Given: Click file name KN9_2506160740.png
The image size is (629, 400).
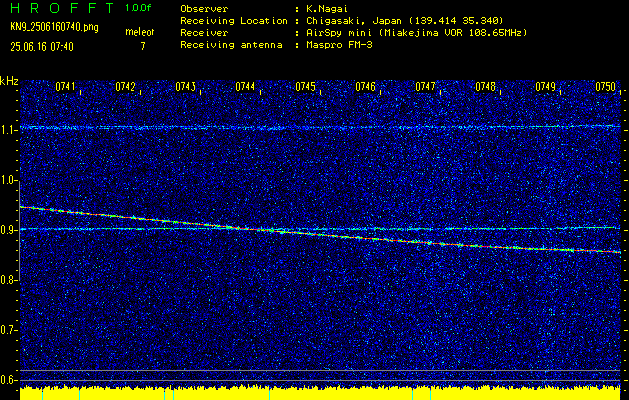Looking at the screenshot, I should [54, 28].
